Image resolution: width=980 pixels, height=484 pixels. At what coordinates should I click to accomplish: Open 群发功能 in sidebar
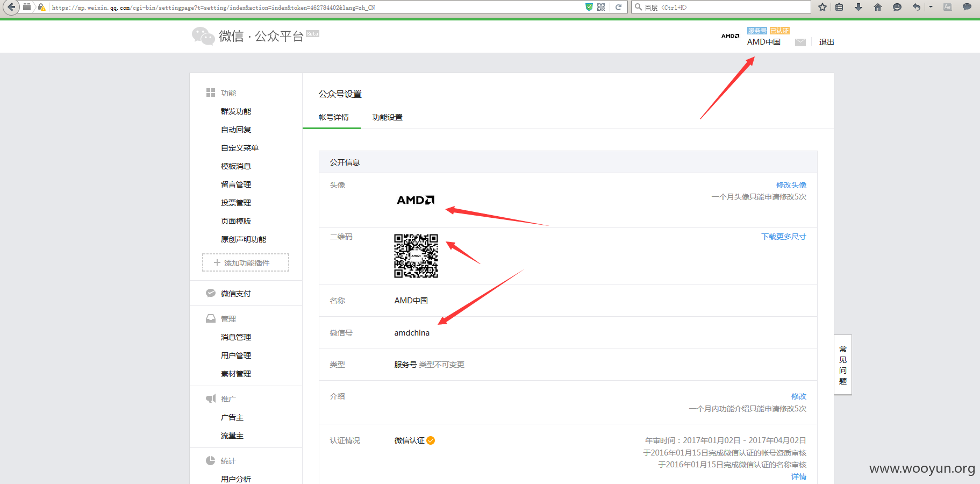tap(236, 111)
